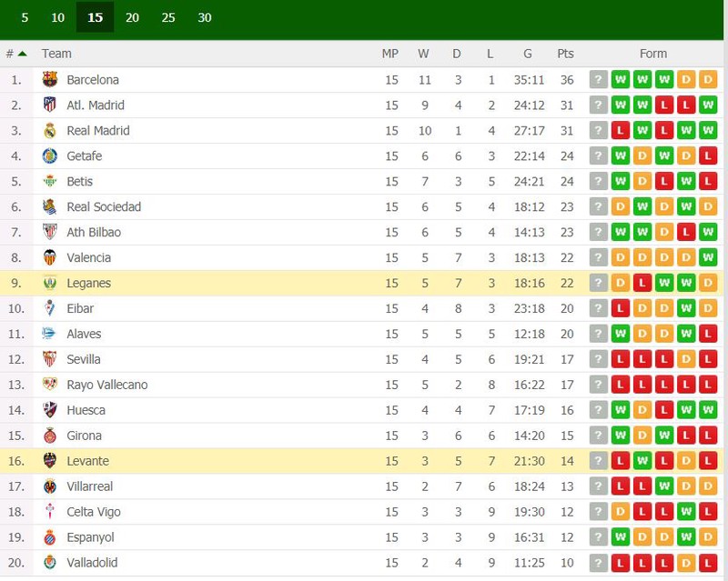This screenshot has width=728, height=581.
Task: Click the Sevilla club crest
Action: click(50, 359)
